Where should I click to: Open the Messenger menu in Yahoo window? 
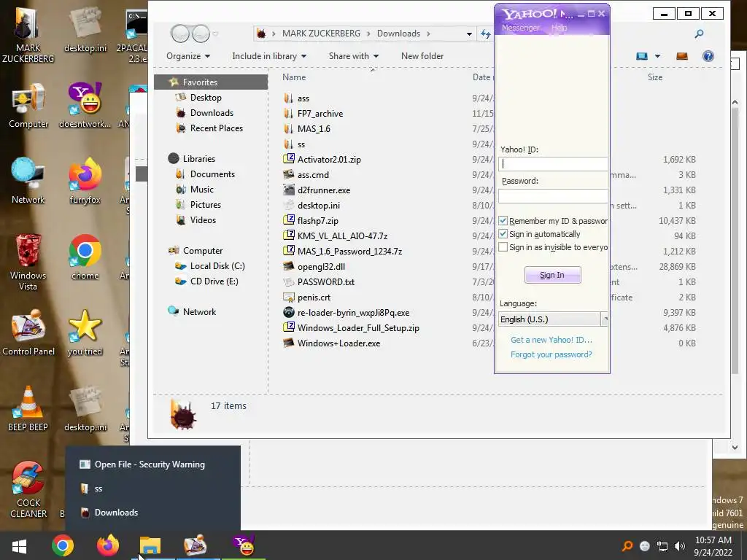point(521,28)
